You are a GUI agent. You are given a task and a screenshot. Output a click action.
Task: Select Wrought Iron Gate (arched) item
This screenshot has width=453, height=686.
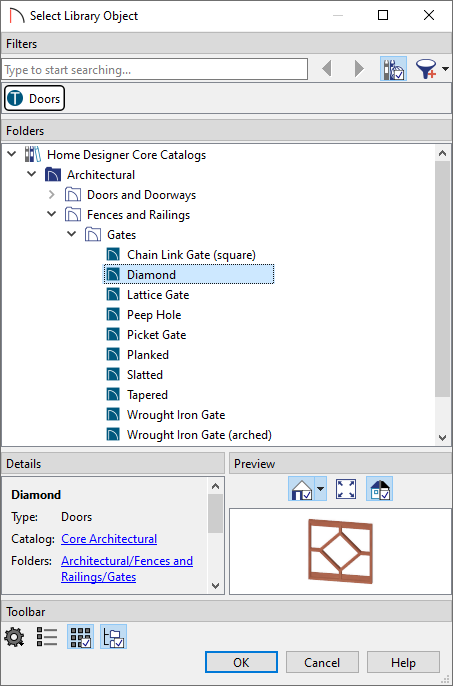click(199, 435)
